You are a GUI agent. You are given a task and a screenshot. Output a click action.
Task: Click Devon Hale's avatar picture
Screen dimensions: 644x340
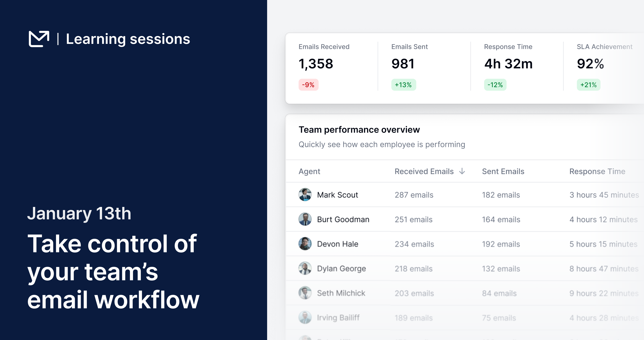(x=305, y=244)
